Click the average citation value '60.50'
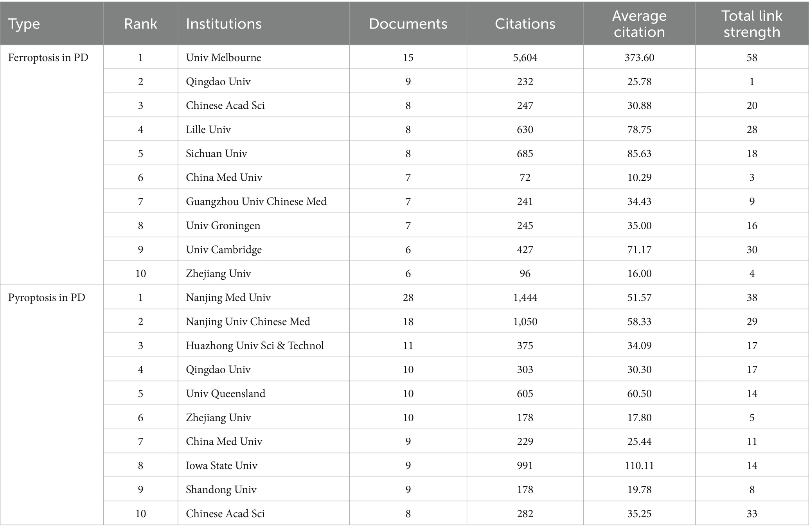Viewport: 809px width, 532px height. [x=639, y=394]
